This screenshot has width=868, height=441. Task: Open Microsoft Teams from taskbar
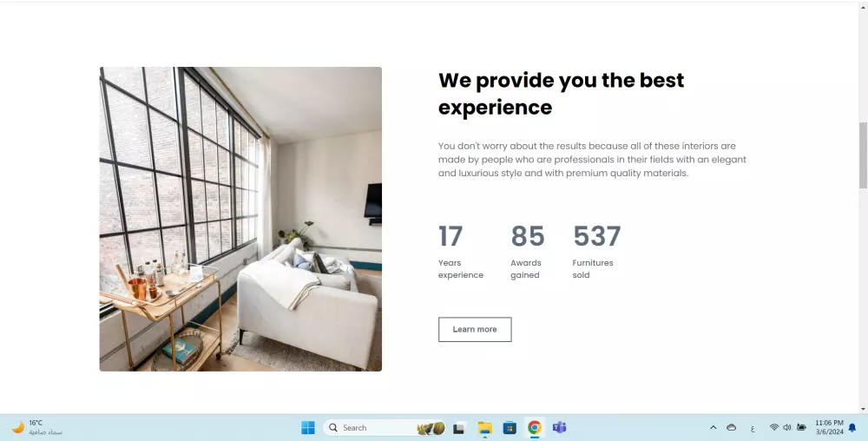coord(559,428)
